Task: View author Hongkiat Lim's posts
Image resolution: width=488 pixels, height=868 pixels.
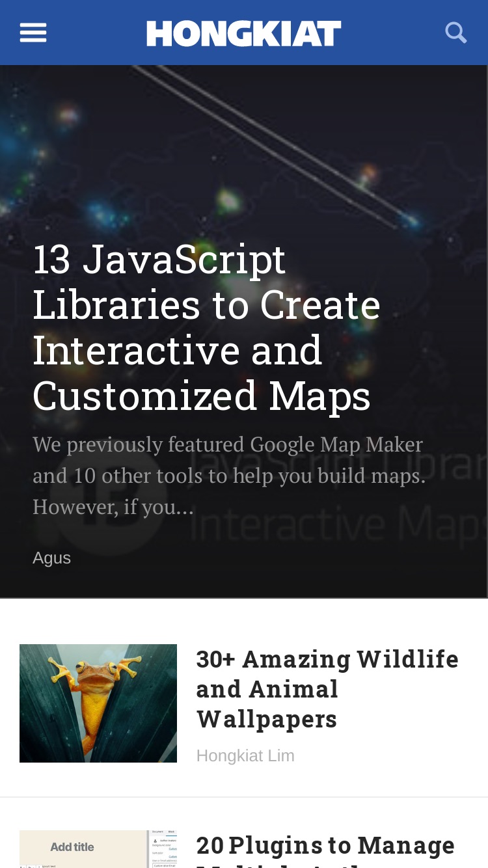Action: pos(245,755)
